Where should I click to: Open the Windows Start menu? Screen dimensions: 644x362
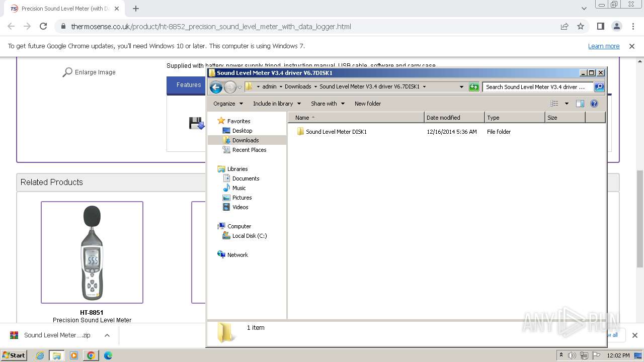coord(14,355)
